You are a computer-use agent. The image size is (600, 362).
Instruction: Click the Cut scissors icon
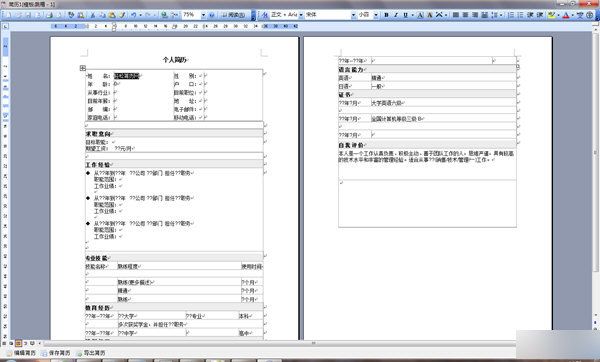(93, 15)
